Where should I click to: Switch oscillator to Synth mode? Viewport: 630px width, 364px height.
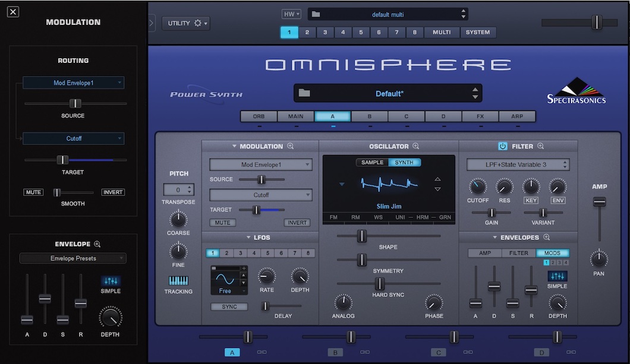404,162
